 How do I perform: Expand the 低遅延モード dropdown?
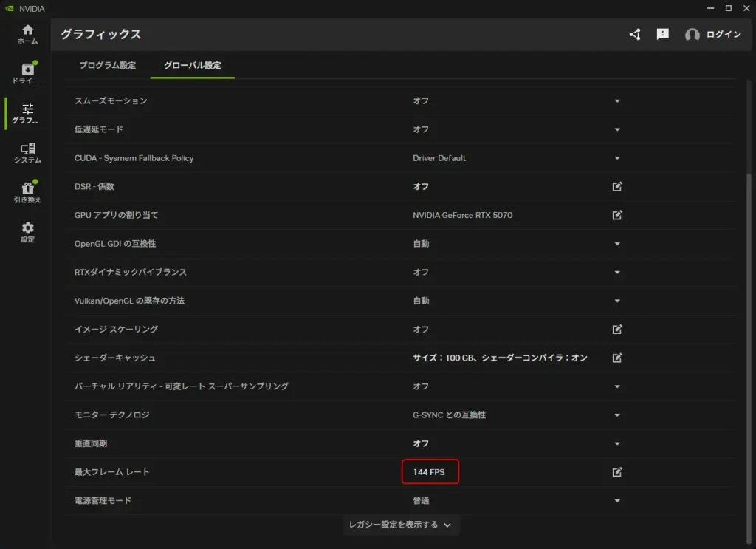click(617, 129)
